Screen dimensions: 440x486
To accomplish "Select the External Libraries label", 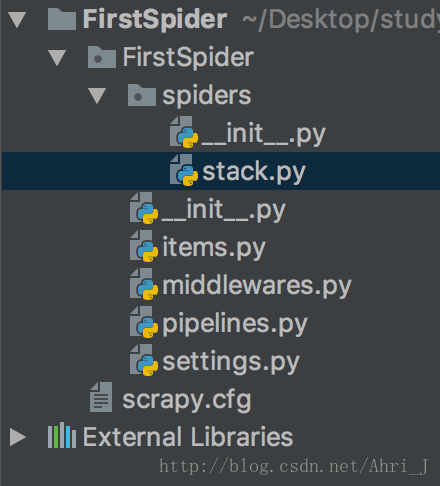I will click(x=188, y=437).
